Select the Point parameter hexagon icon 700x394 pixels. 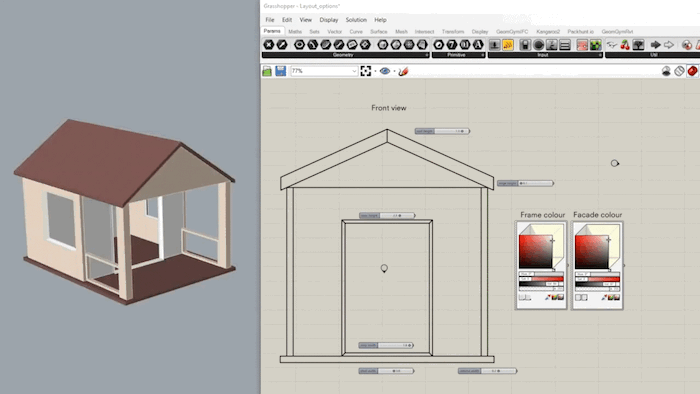268,45
